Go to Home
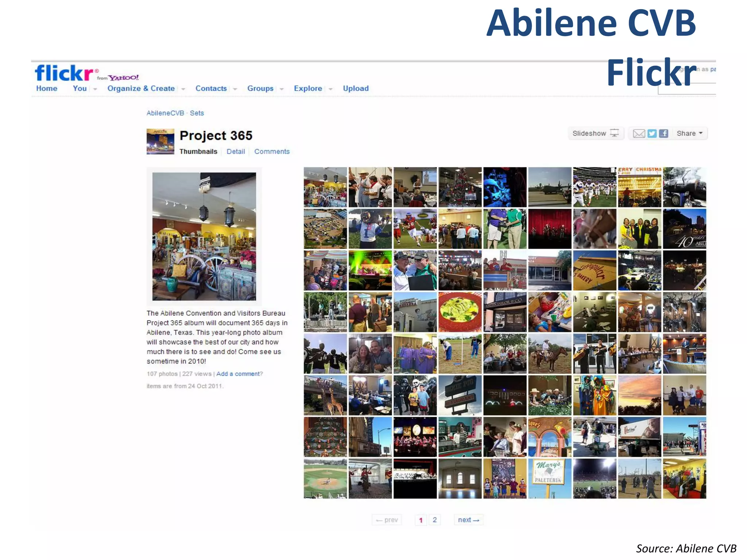The height and width of the screenshot is (560, 747). pos(47,88)
